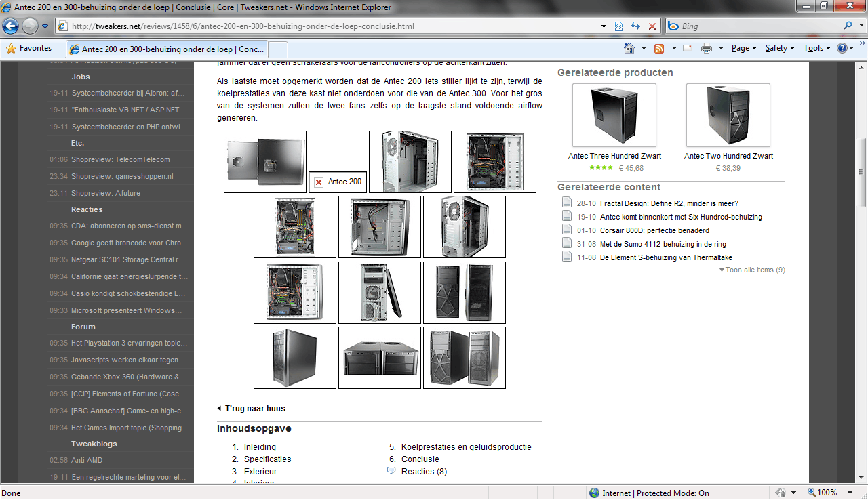Expand Toon alle items (9)
This screenshot has height=500, width=868.
coord(752,270)
